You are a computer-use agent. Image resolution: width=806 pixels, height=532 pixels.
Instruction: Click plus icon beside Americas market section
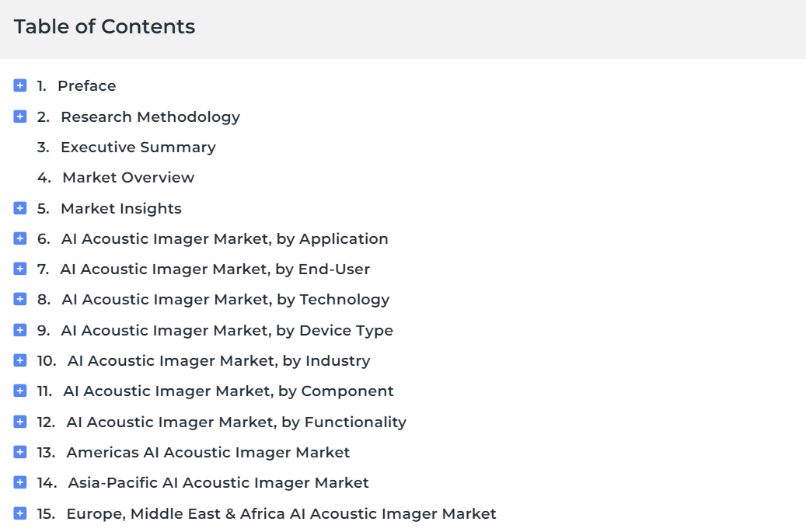pyautogui.click(x=20, y=452)
